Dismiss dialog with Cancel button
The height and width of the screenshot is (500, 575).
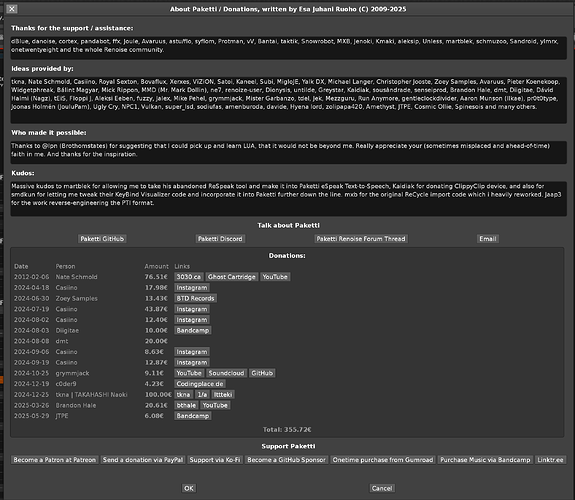pyautogui.click(x=382, y=488)
